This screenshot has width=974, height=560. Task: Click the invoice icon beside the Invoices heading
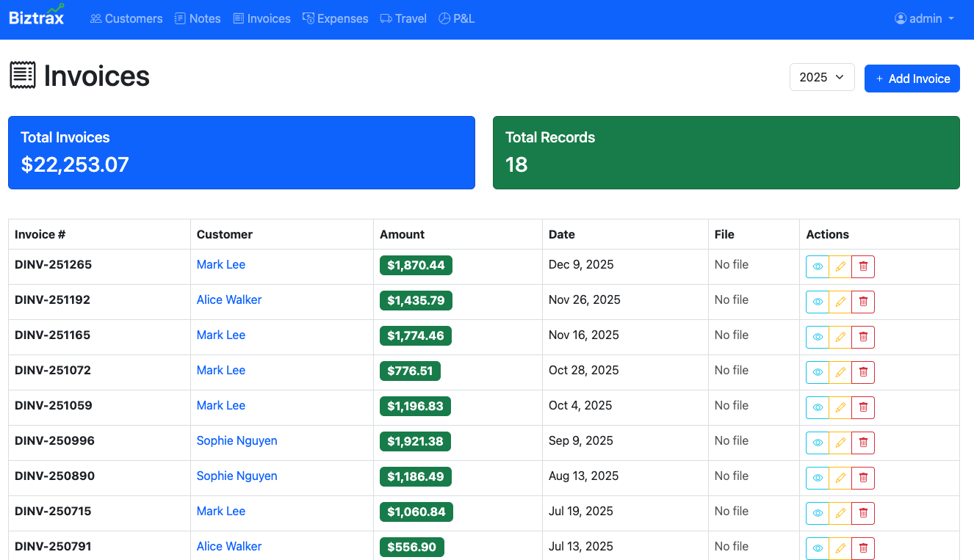pos(23,74)
